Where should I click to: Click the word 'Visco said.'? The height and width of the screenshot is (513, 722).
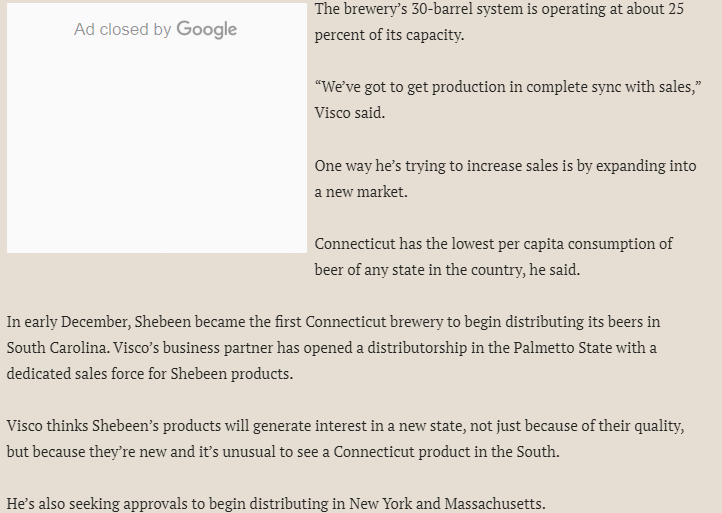350,113
